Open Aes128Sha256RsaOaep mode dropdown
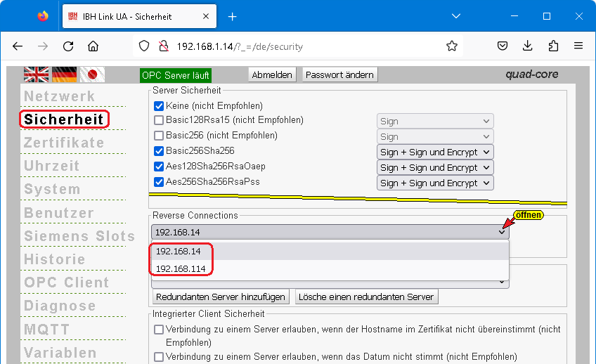This screenshot has height=364, width=596. 435,167
